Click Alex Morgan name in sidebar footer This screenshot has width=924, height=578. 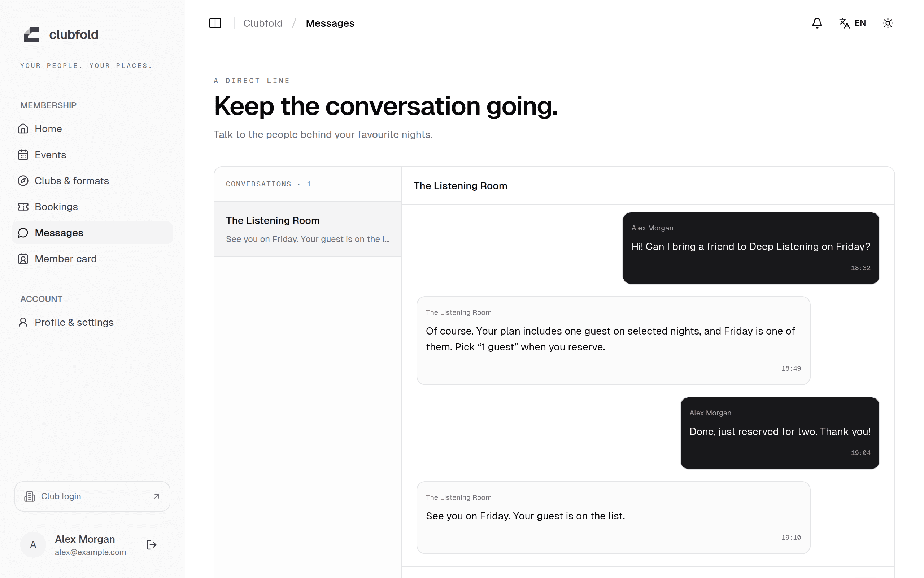[85, 539]
